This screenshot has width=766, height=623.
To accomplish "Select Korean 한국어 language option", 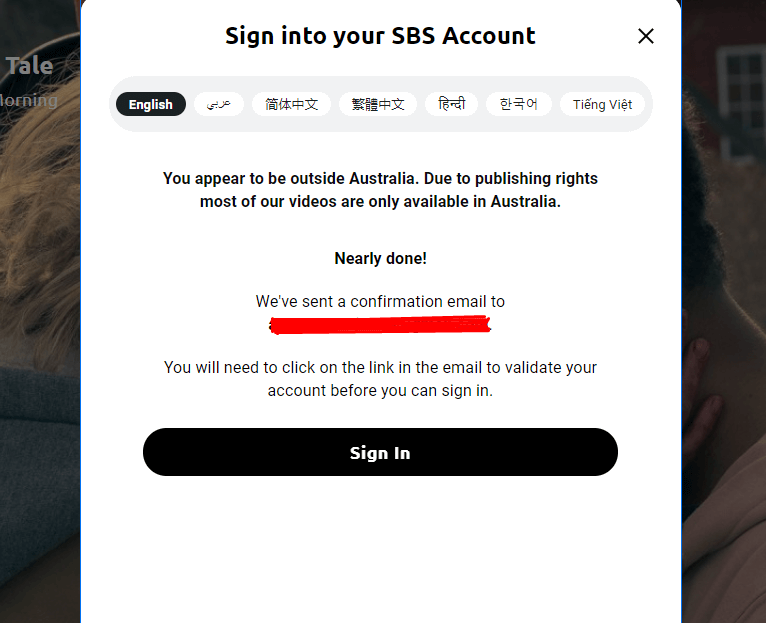I will coord(518,104).
